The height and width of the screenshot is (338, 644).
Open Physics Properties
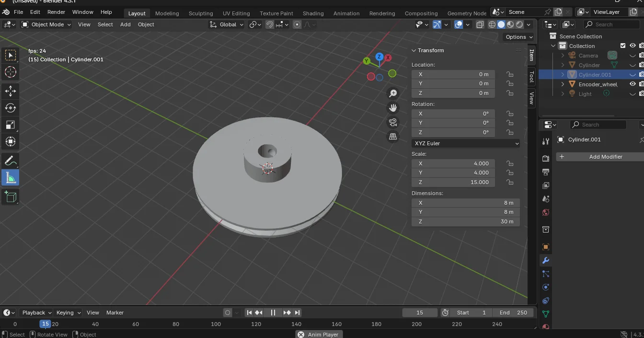point(545,287)
